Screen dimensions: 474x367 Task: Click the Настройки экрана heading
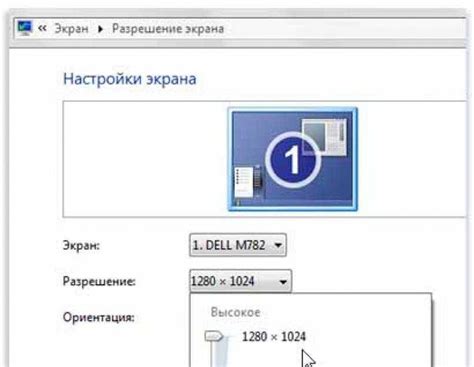point(130,79)
